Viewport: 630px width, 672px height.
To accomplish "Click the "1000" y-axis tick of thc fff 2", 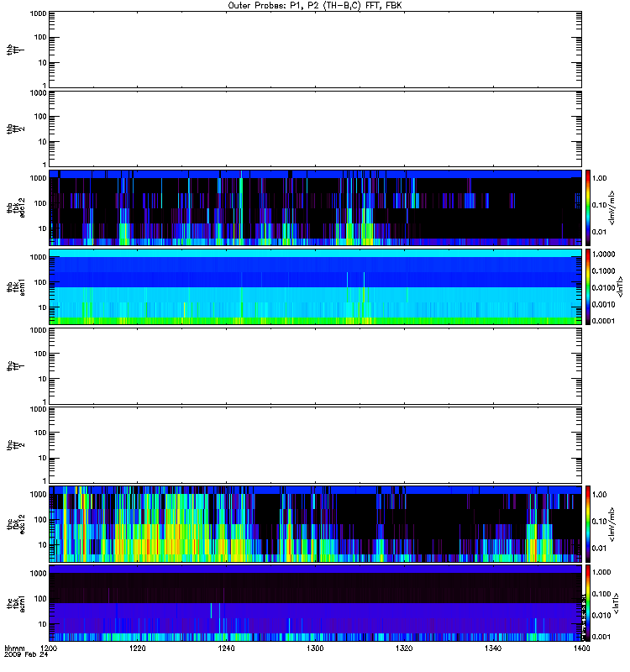I will point(38,409).
